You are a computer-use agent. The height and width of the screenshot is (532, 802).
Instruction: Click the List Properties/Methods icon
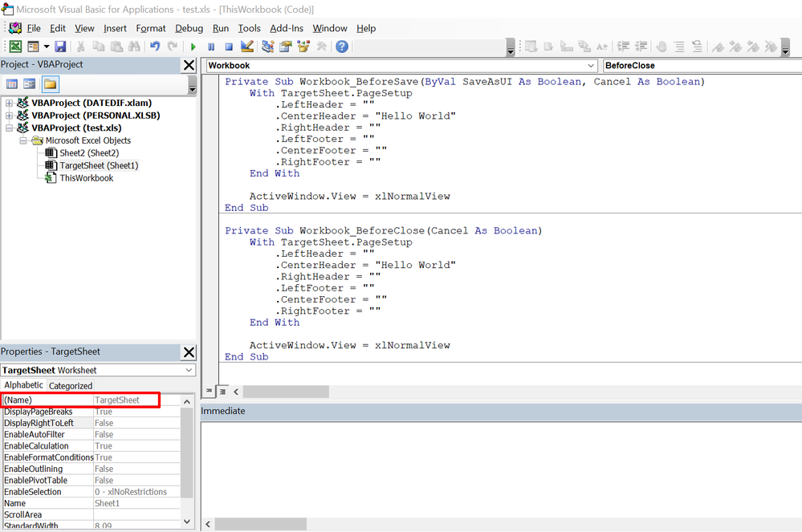(531, 47)
